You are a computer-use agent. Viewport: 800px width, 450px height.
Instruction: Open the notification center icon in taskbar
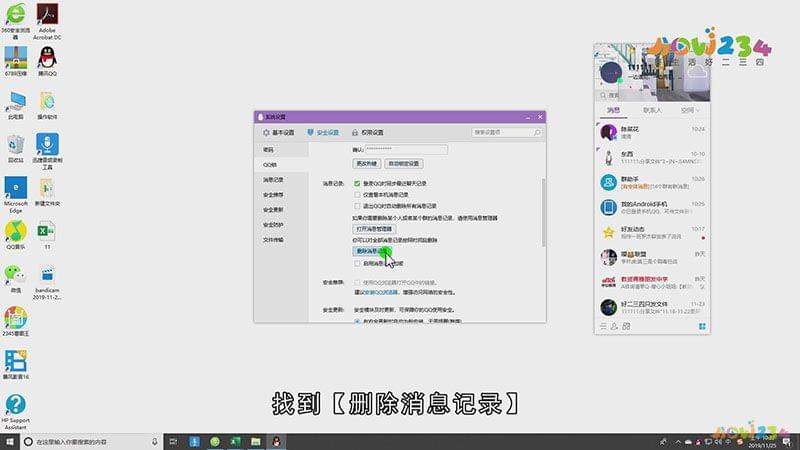click(786, 442)
